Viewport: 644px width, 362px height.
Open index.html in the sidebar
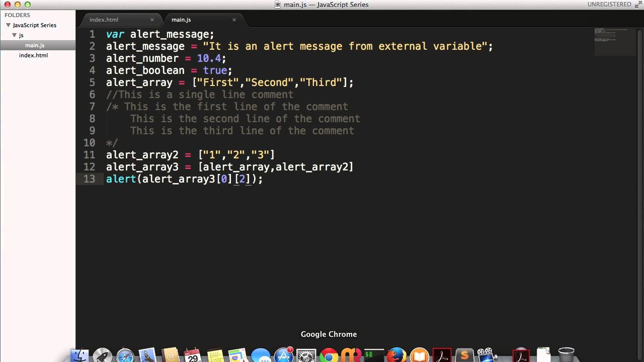[33, 55]
